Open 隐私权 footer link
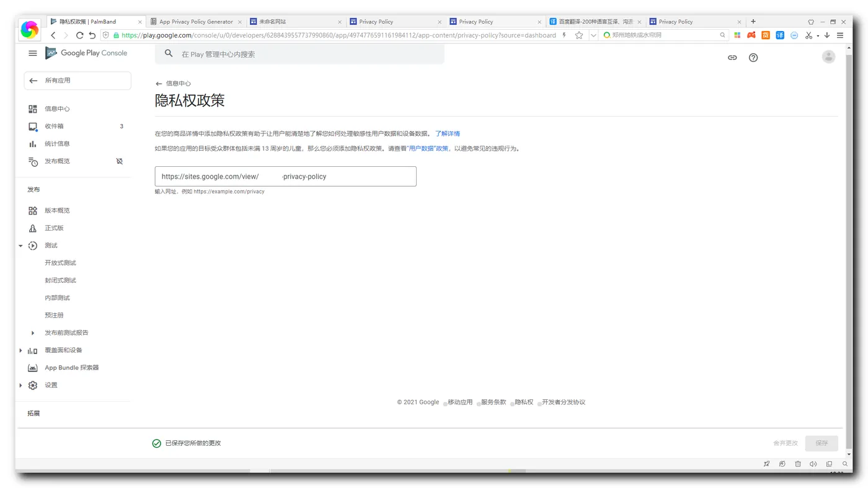This screenshot has width=868, height=488. pyautogui.click(x=524, y=402)
